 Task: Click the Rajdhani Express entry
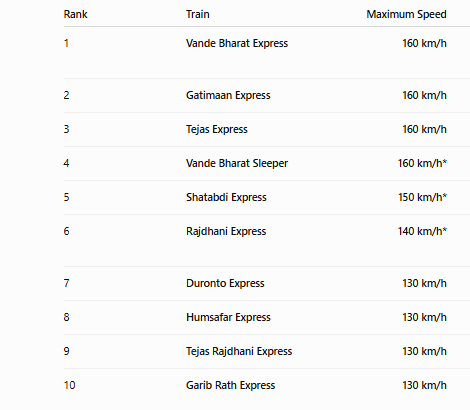(226, 231)
